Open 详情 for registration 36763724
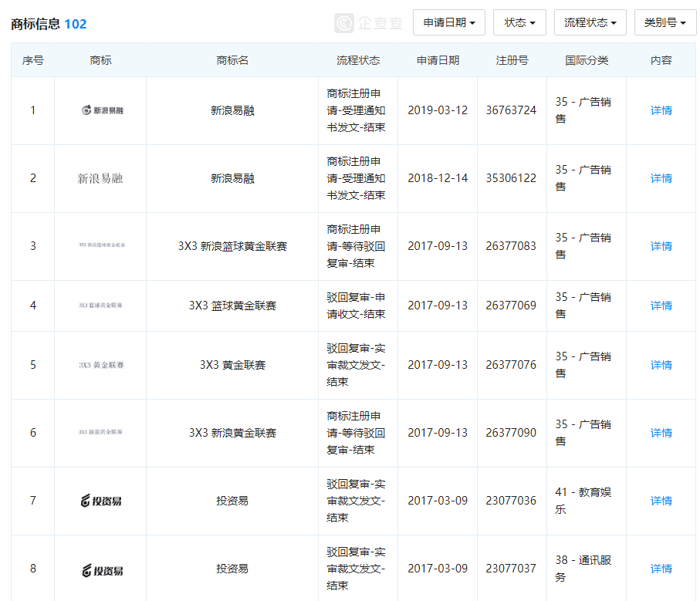 (x=661, y=110)
